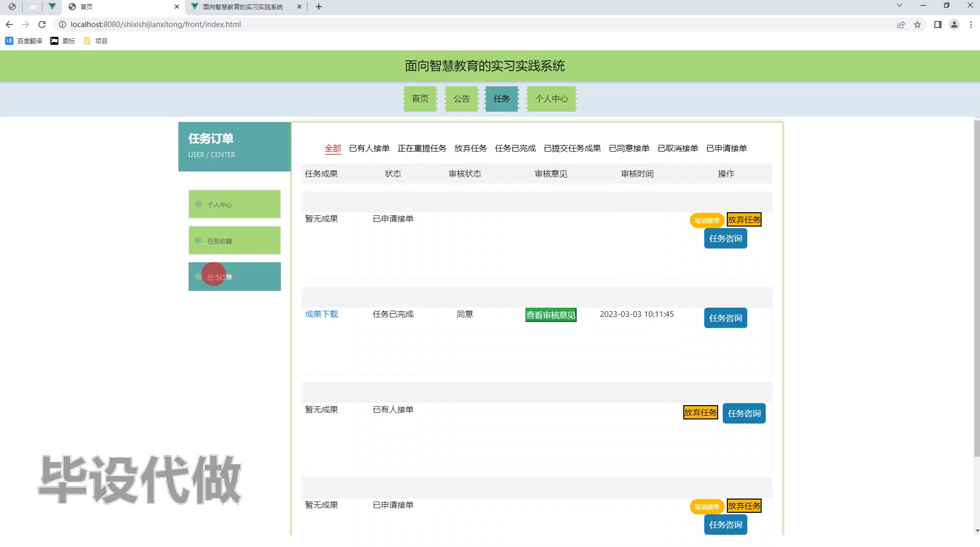
Task: Expand the tab search dropdown arrow
Action: [899, 6]
